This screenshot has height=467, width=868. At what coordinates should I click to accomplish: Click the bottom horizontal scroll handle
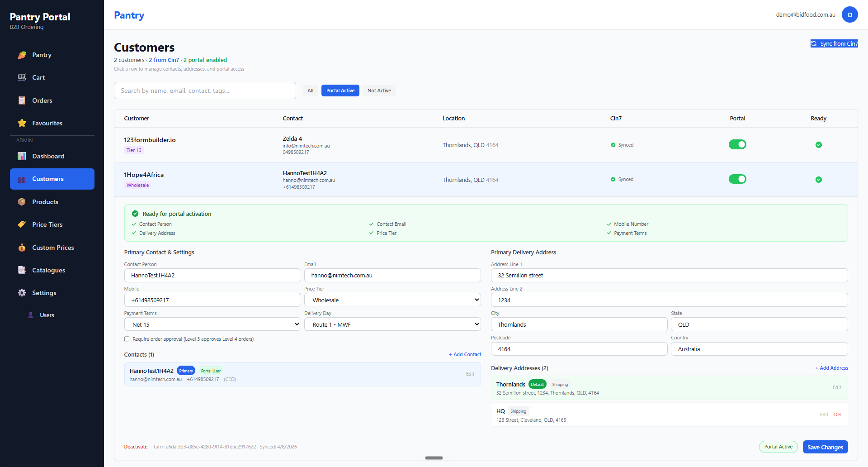coord(434,457)
